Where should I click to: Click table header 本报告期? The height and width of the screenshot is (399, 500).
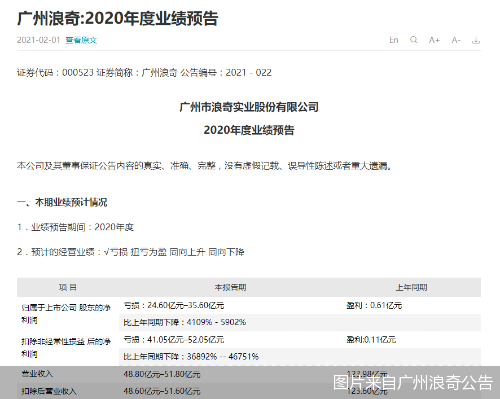click(x=230, y=287)
